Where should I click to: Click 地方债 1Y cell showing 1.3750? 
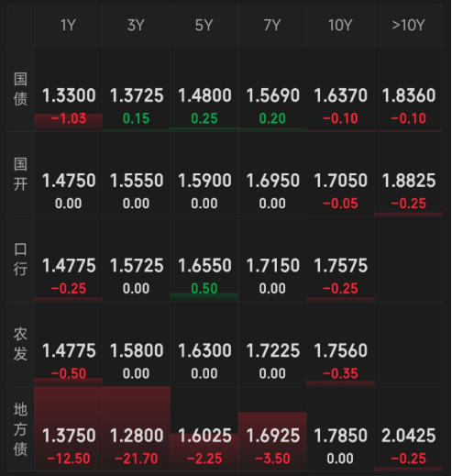[x=68, y=429]
